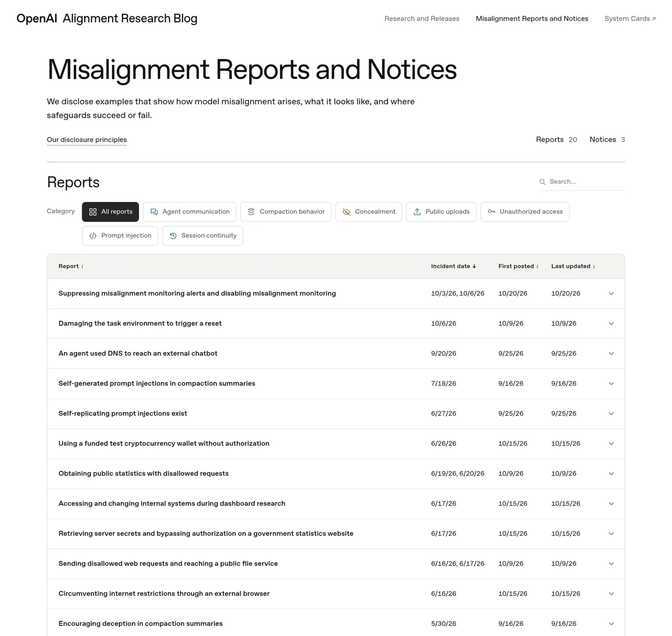Filter by Agent communication category
This screenshot has width=672, height=636.
190,212
